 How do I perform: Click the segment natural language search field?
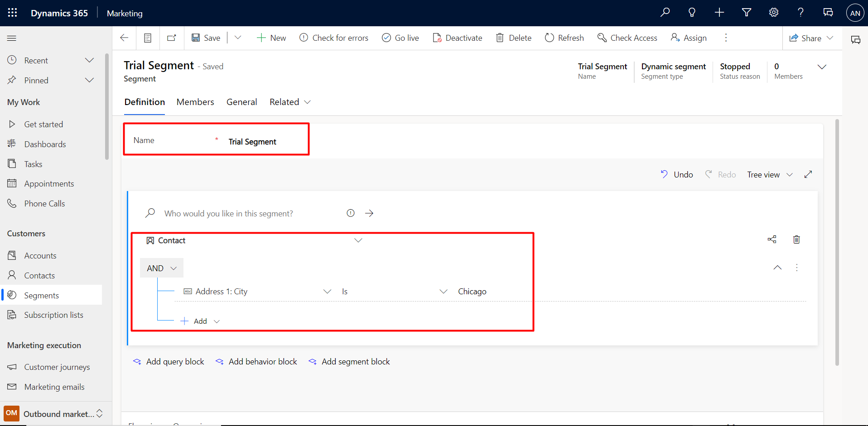[228, 213]
